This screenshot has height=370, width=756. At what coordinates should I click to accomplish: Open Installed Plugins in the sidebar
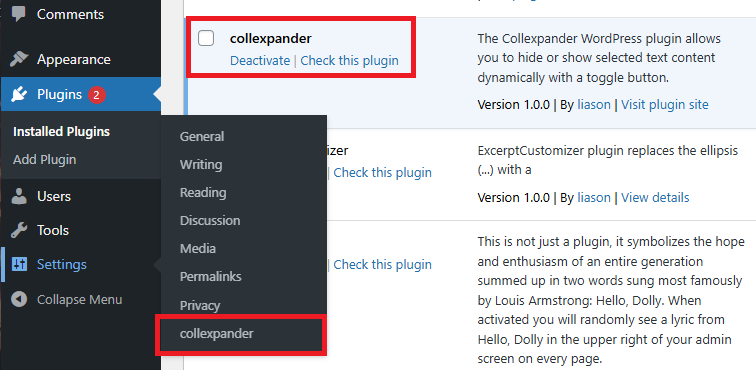(61, 132)
